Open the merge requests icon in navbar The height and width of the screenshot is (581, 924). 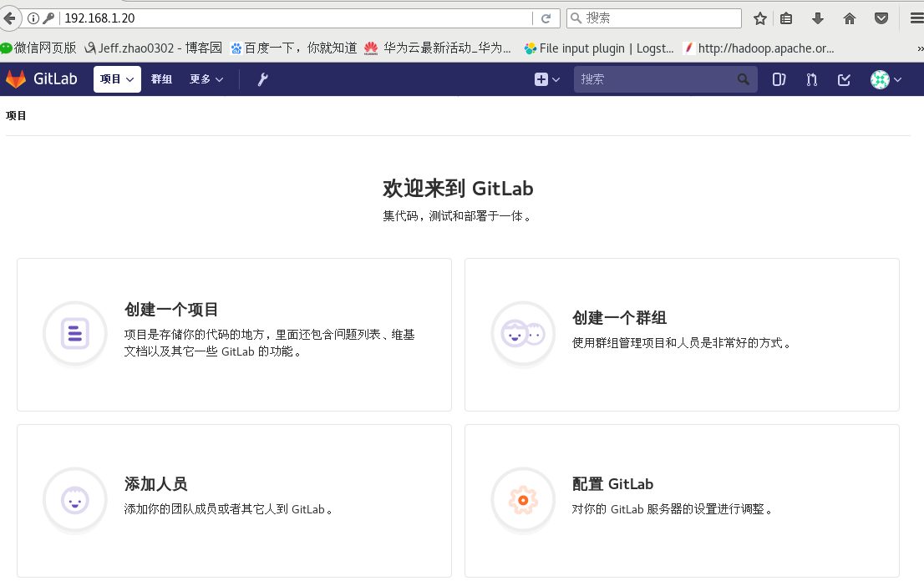click(811, 78)
